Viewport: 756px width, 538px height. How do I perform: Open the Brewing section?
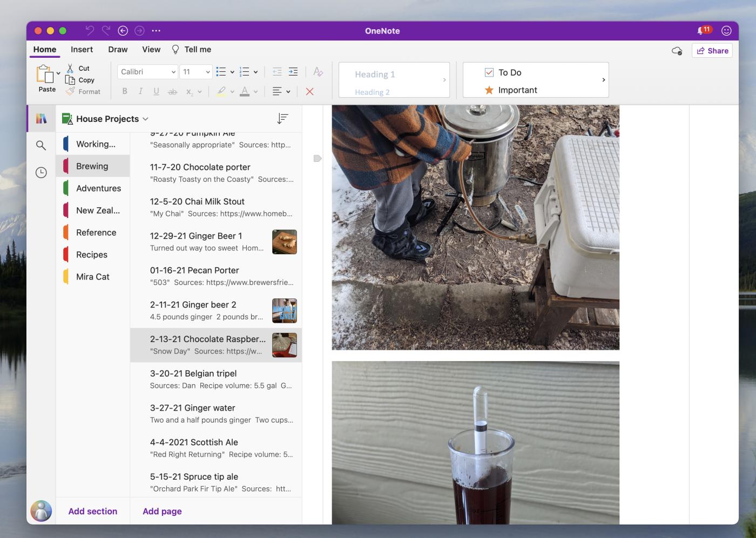tap(93, 166)
